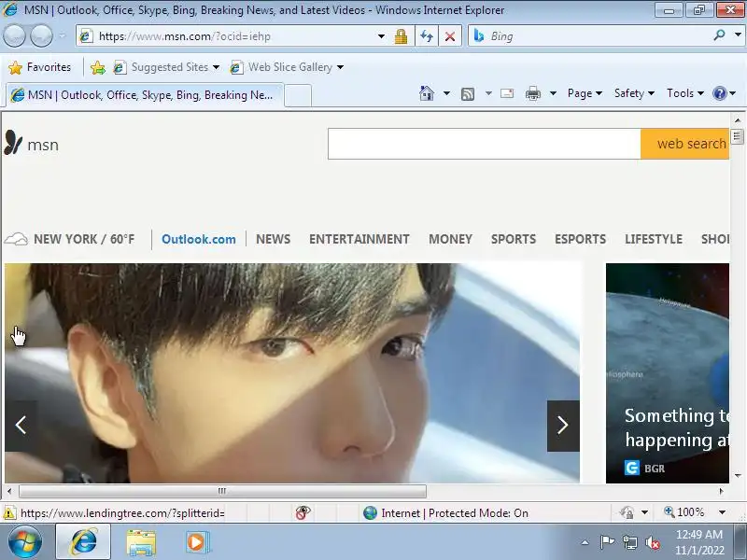747x560 pixels.
Task: Click the horizontal scrollbar right arrow
Action: click(x=721, y=491)
